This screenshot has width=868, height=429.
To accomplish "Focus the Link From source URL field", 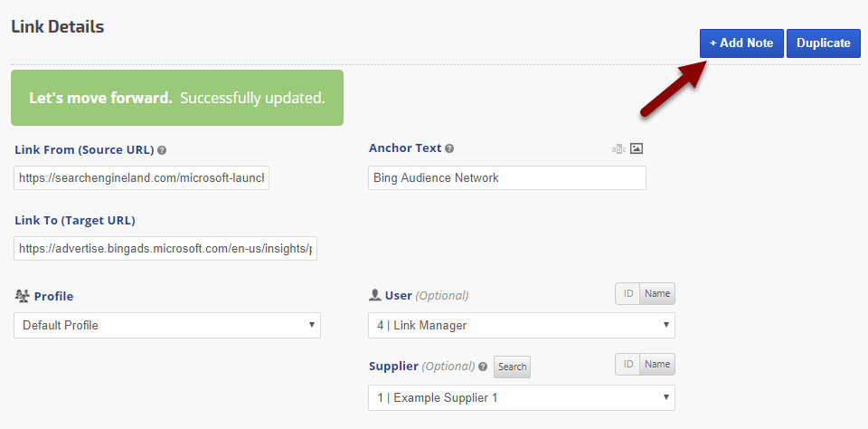I will pos(142,177).
